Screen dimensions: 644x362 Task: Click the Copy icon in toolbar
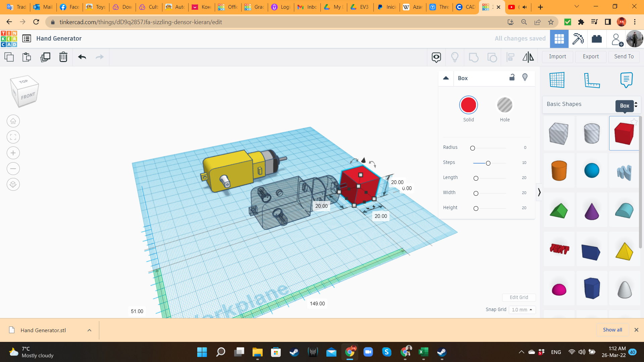[9, 57]
